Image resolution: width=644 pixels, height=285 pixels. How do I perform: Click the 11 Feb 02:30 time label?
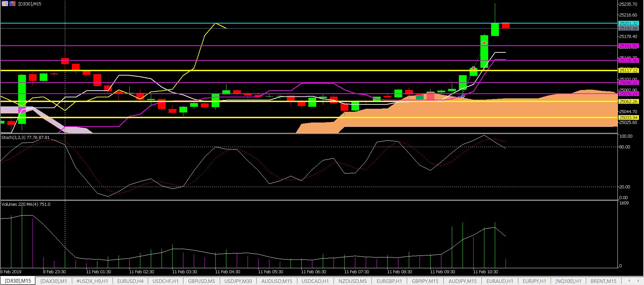coord(142,272)
